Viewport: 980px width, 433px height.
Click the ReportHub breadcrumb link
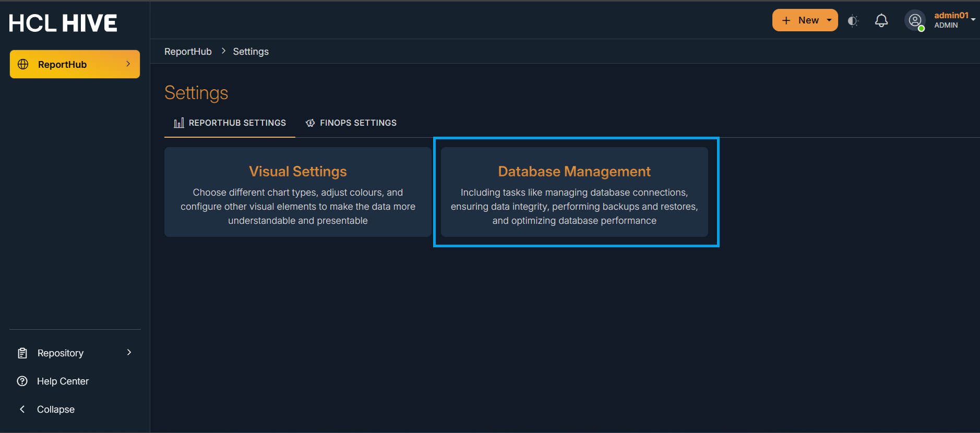188,52
